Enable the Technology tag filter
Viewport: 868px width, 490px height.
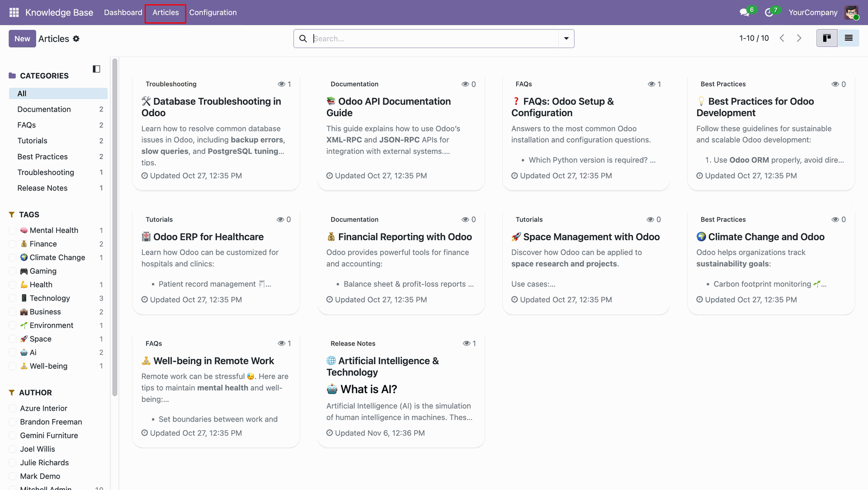click(x=13, y=298)
